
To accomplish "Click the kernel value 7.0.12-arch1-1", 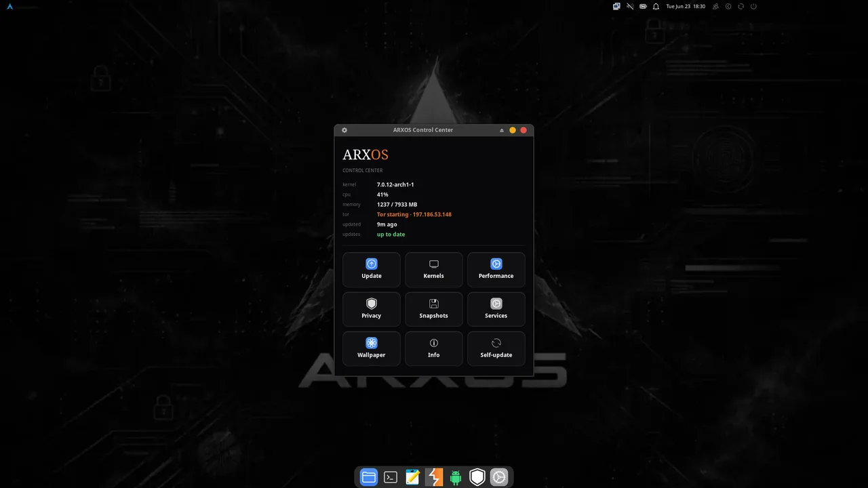I will click(x=395, y=184).
